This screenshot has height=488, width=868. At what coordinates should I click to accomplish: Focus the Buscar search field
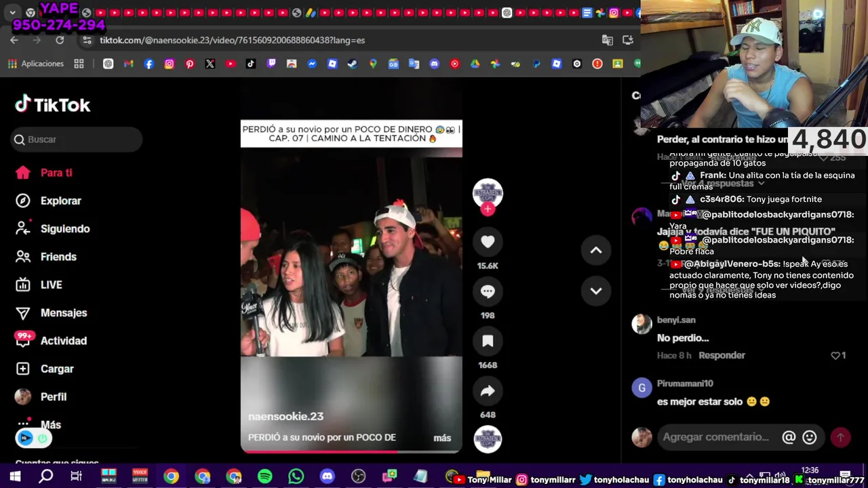(76, 139)
